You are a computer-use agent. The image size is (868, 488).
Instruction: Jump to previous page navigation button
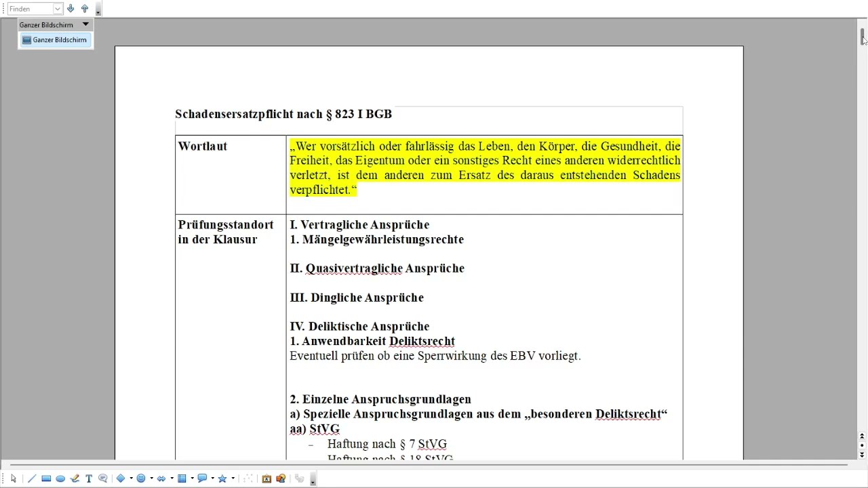862,436
